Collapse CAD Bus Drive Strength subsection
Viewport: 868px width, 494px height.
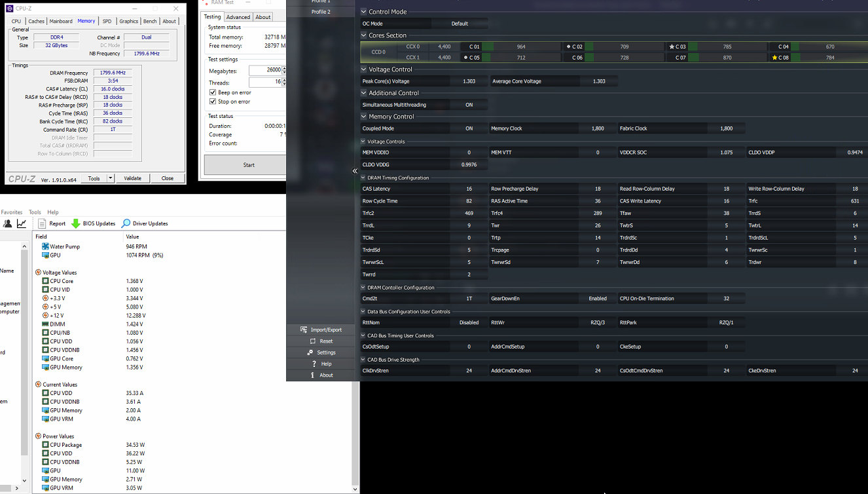[x=363, y=360]
